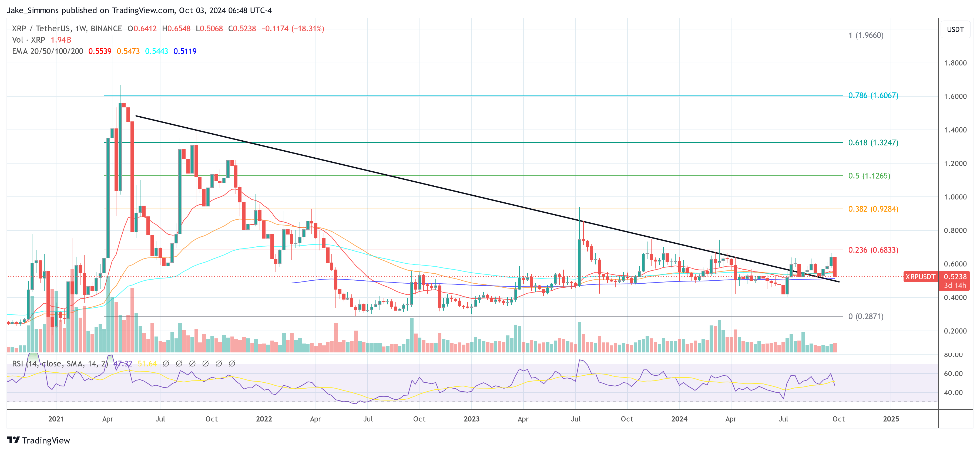Click the Fibonacci 0.382 (0.9284) label
The height and width of the screenshot is (452, 980).
(874, 209)
